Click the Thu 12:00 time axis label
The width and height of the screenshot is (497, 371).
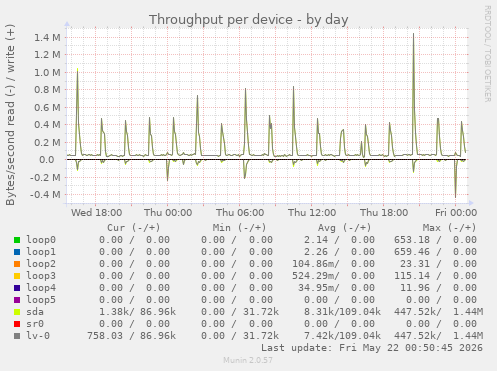pyautogui.click(x=312, y=213)
